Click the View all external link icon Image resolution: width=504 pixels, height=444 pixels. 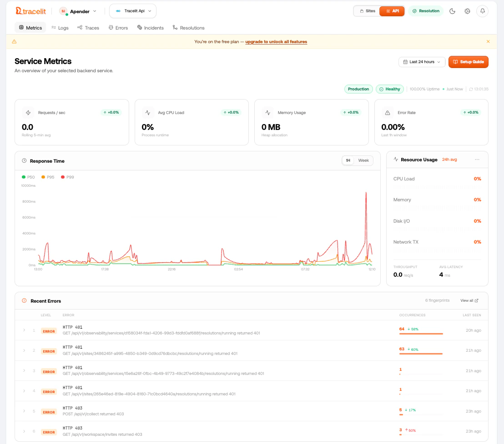(x=476, y=301)
